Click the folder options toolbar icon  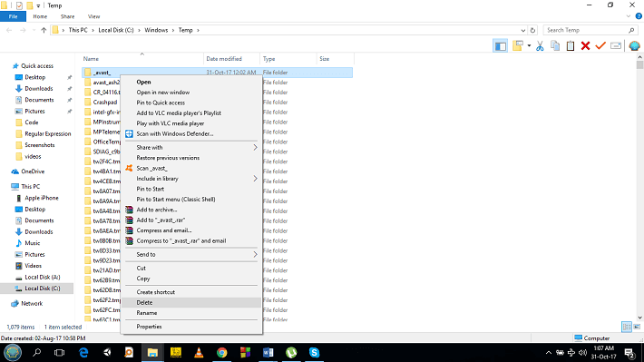[518, 46]
